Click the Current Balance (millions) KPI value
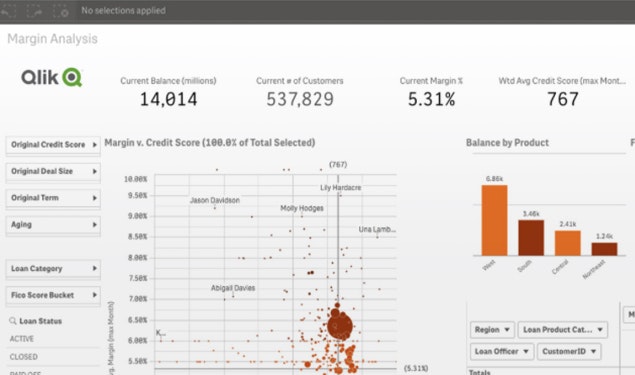The image size is (635, 375). coord(168,100)
